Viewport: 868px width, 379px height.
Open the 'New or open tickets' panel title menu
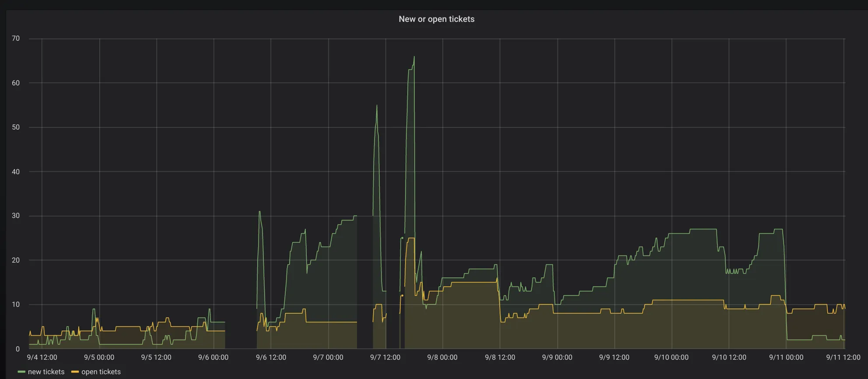pyautogui.click(x=436, y=19)
